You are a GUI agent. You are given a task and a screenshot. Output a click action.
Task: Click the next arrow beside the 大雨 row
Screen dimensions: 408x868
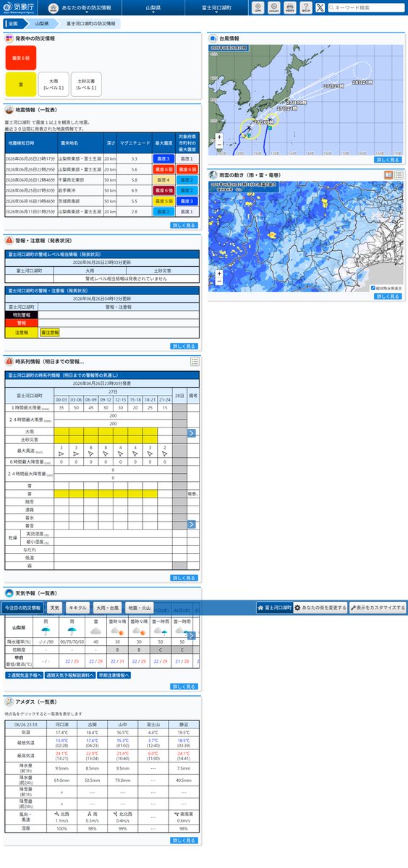click(192, 433)
